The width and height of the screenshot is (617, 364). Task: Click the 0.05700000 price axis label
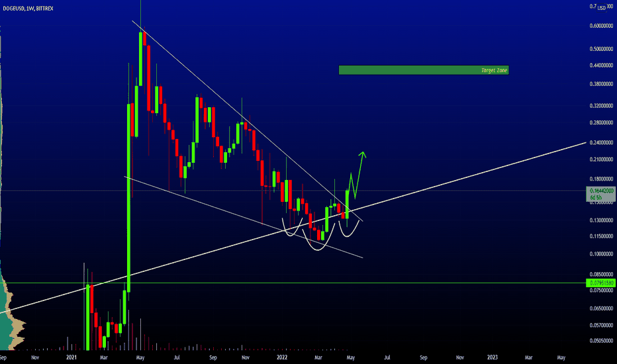coord(601,326)
